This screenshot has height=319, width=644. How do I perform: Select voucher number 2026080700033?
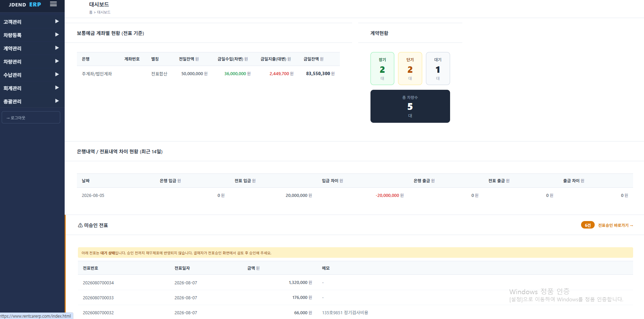point(98,298)
